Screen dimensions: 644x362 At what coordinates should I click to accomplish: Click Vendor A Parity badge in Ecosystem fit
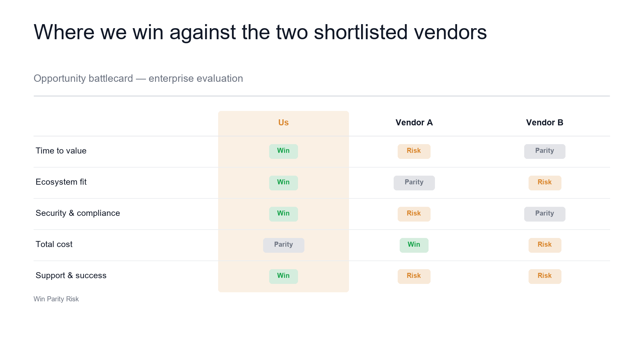(x=414, y=183)
